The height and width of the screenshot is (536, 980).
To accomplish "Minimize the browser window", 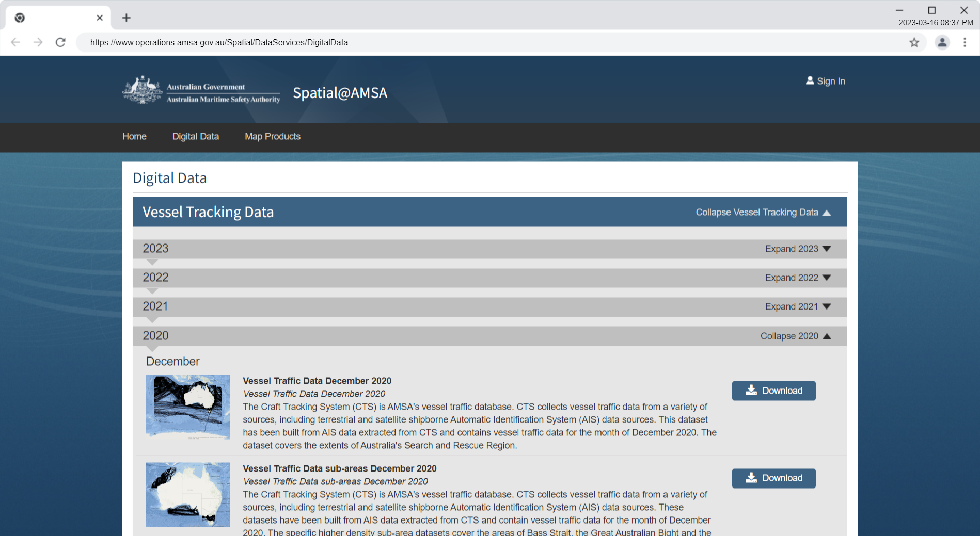I will click(x=899, y=10).
